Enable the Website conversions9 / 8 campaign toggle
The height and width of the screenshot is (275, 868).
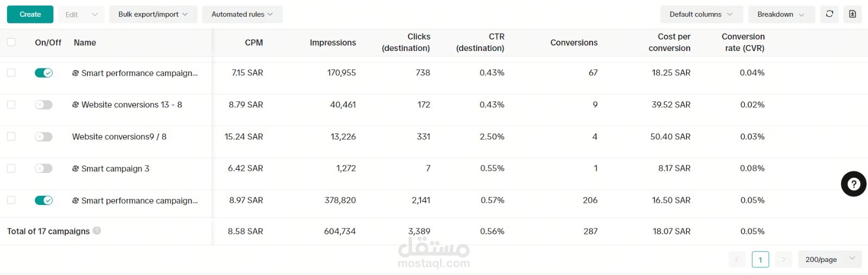coord(43,137)
